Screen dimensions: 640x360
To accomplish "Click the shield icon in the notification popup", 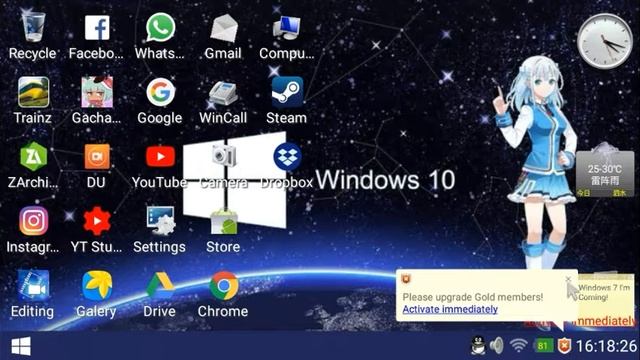I will tap(406, 279).
